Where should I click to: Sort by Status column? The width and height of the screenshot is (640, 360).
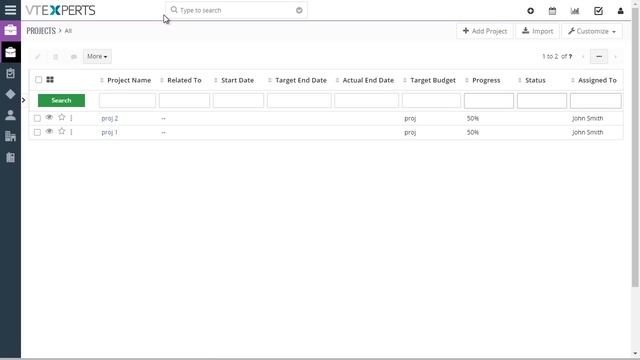coord(535,80)
